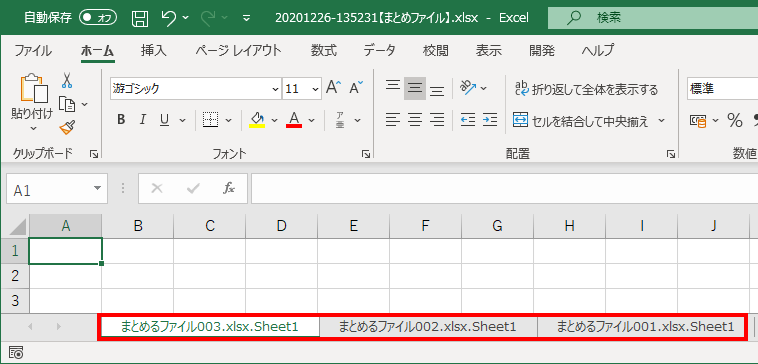Expand the Borders options arrow
The width and height of the screenshot is (758, 364).
(229, 120)
